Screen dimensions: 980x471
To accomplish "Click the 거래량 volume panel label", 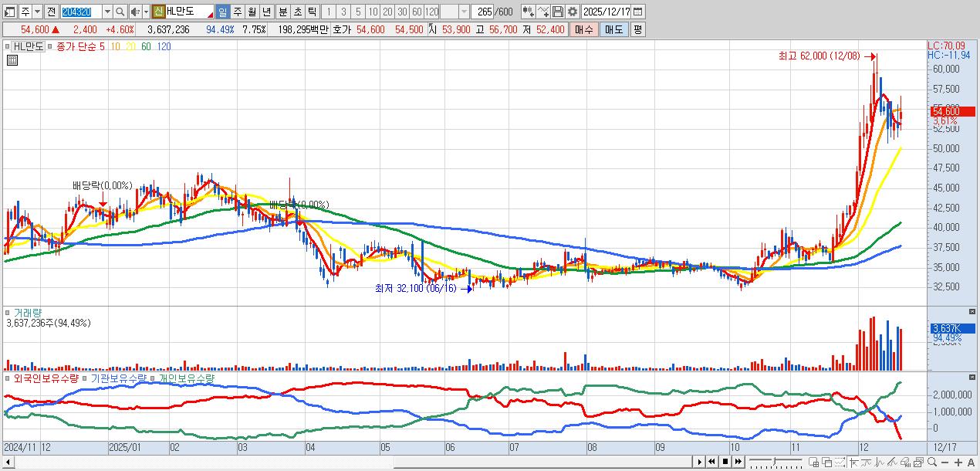I will point(27,313).
